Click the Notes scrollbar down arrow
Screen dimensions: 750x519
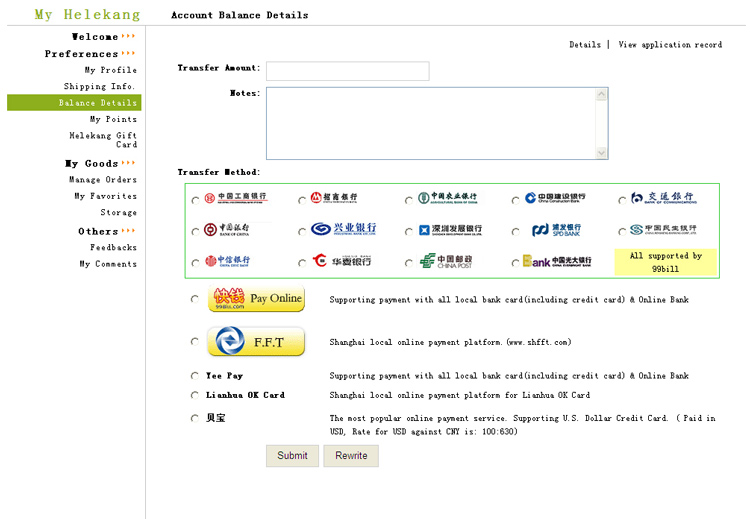click(601, 153)
